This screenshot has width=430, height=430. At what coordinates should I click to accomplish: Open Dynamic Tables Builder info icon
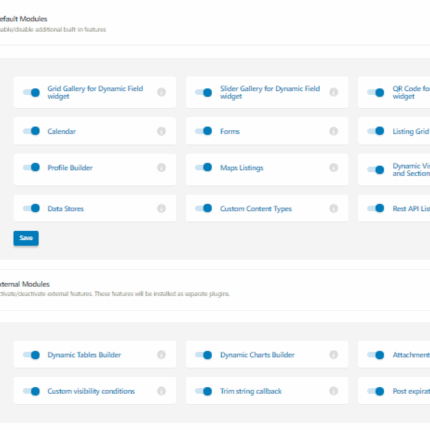(x=161, y=355)
